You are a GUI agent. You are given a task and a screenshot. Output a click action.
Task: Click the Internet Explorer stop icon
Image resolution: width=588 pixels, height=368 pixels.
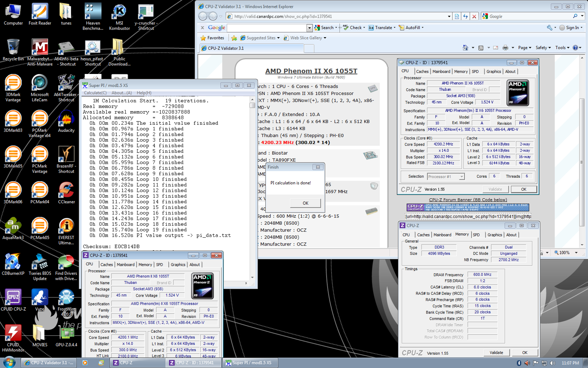tap(474, 16)
